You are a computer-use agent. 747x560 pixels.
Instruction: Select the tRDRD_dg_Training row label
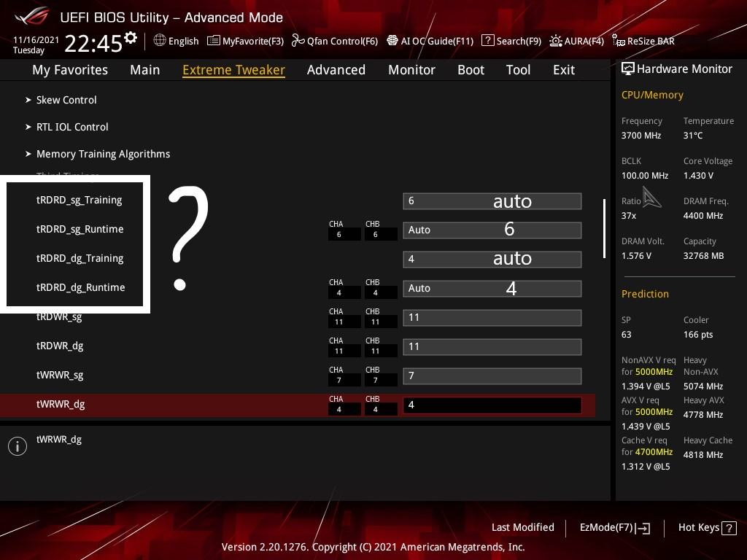(80, 258)
